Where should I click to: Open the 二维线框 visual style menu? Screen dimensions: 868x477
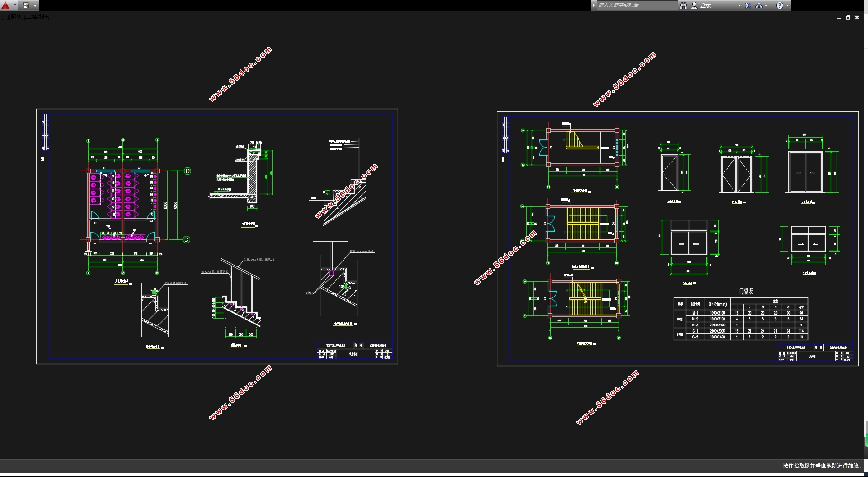37,17
